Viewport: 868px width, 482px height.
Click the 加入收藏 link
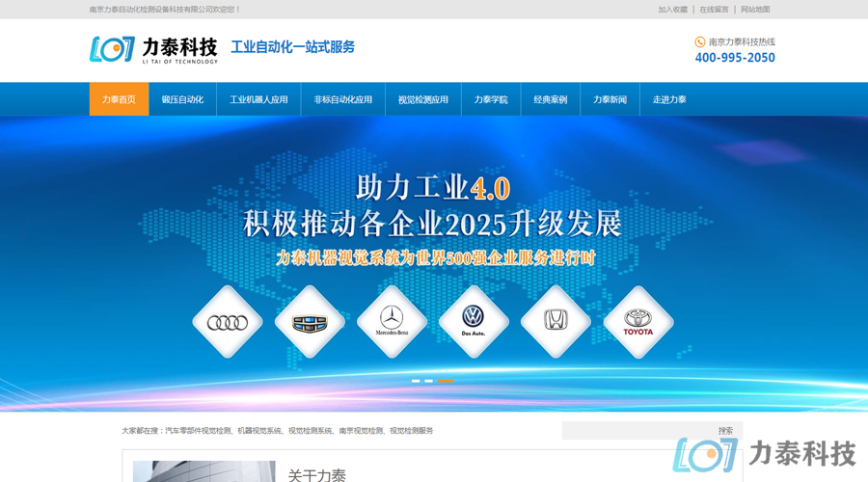(x=672, y=10)
